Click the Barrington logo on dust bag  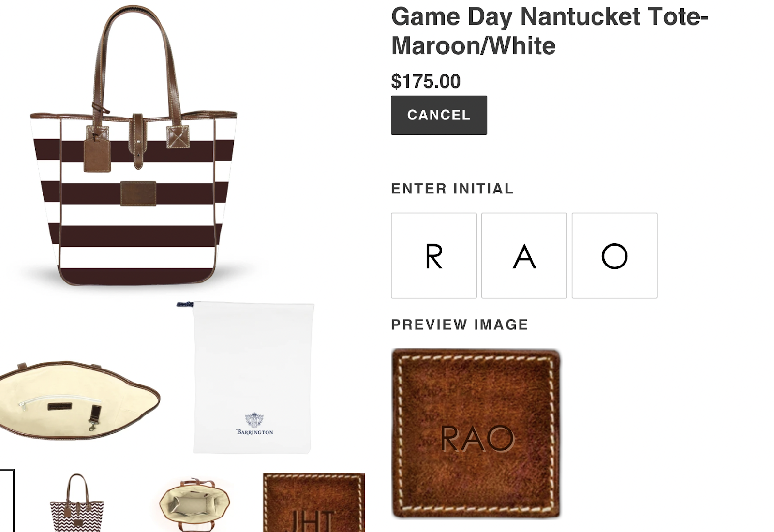pyautogui.click(x=254, y=424)
